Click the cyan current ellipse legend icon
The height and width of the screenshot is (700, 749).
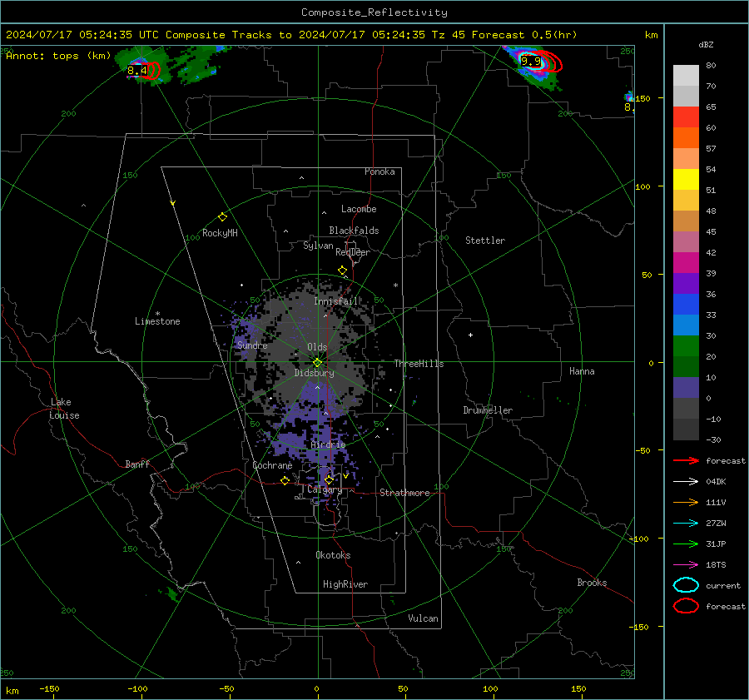click(686, 585)
